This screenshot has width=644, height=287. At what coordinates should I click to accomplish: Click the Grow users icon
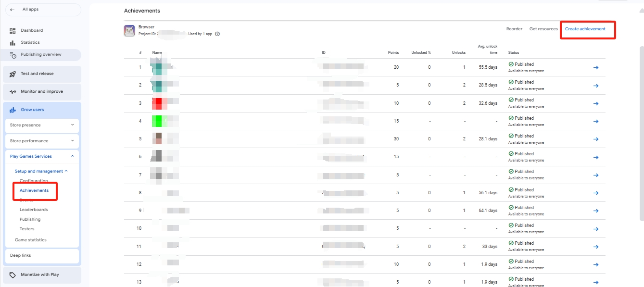(13, 110)
